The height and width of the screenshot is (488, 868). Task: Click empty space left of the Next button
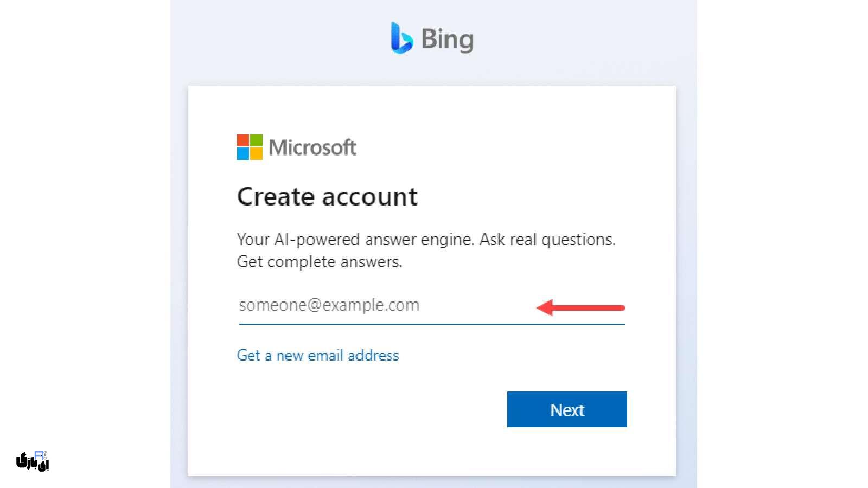pos(369,409)
